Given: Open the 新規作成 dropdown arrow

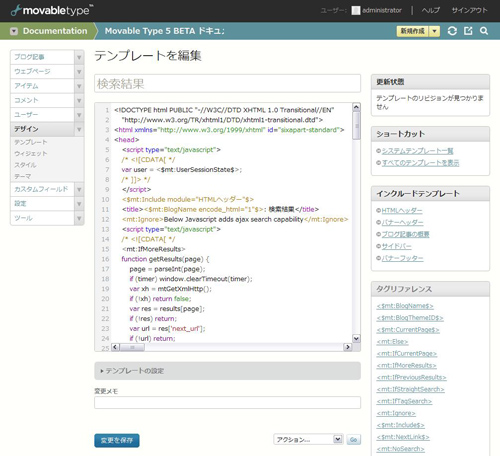Looking at the screenshot, I should coord(434,31).
